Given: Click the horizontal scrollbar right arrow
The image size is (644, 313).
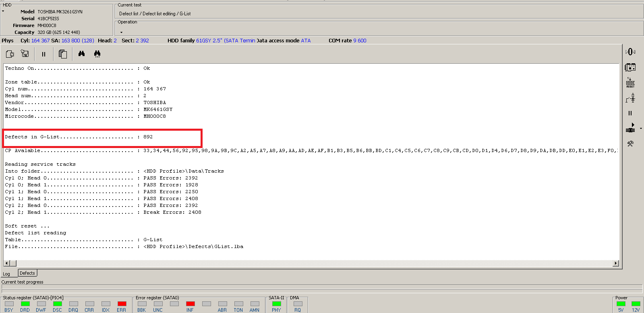Looking at the screenshot, I should click(616, 263).
